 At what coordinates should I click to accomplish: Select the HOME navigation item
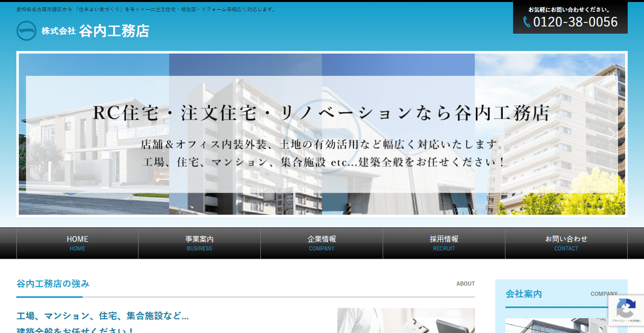[x=77, y=243]
